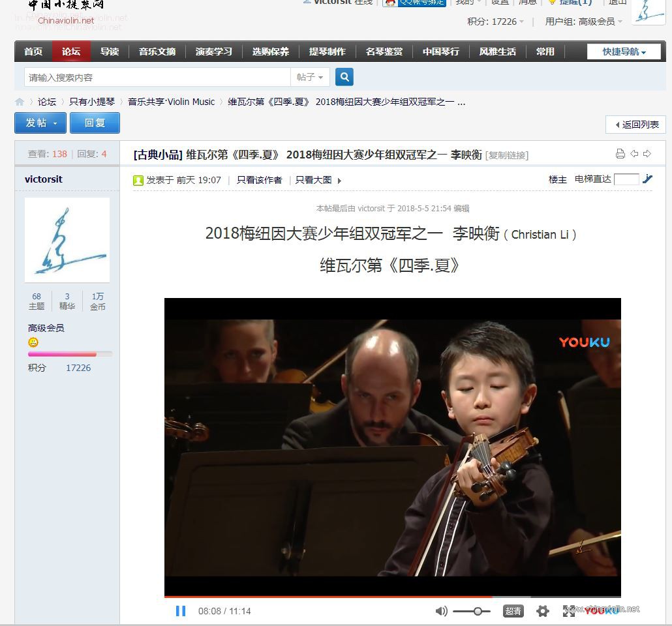Click the 回复 reply button

[95, 123]
